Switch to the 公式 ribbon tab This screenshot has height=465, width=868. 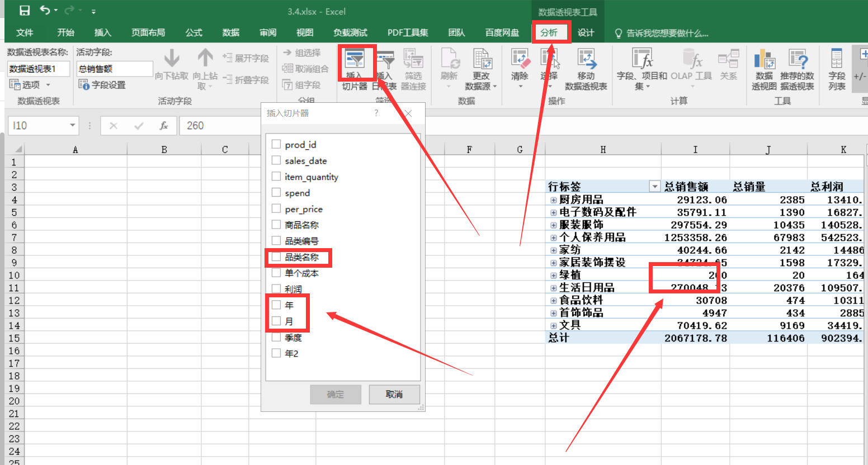pos(194,32)
